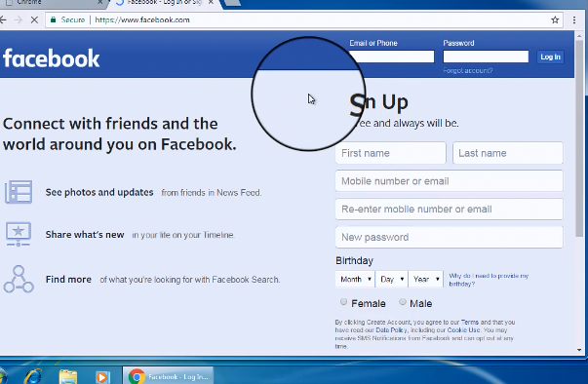Open the Month birthday dropdown

coord(355,279)
